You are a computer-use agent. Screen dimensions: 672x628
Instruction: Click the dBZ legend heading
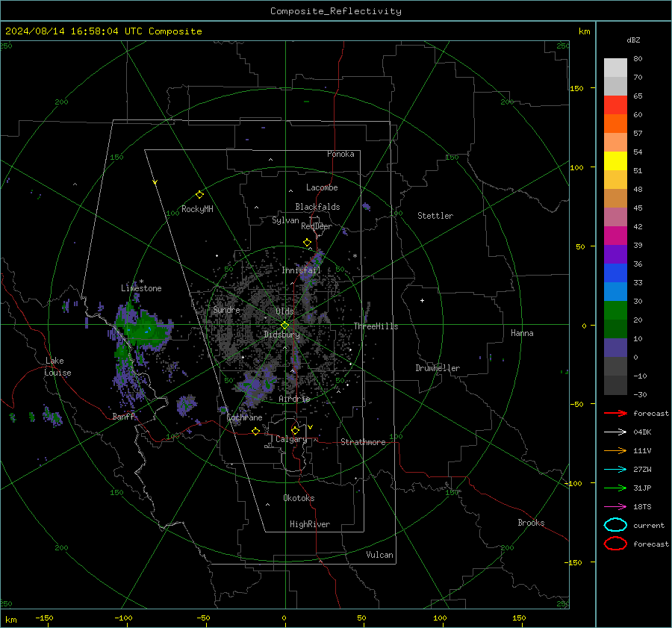pyautogui.click(x=633, y=40)
